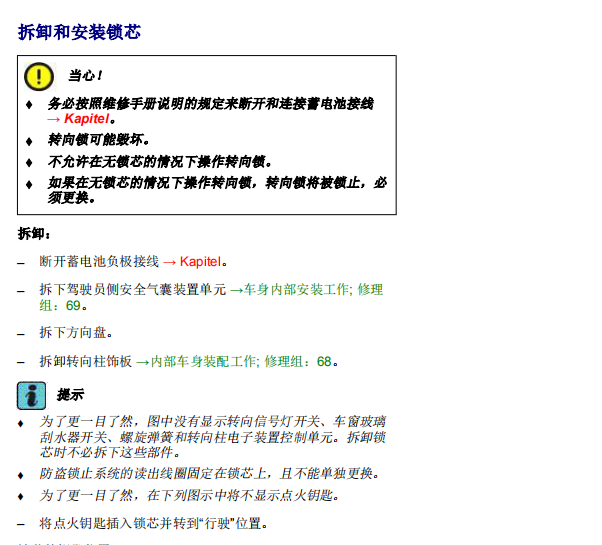This screenshot has height=546, width=602.
Task: Click the text 转向锁可能毁坏
Action: point(98,140)
